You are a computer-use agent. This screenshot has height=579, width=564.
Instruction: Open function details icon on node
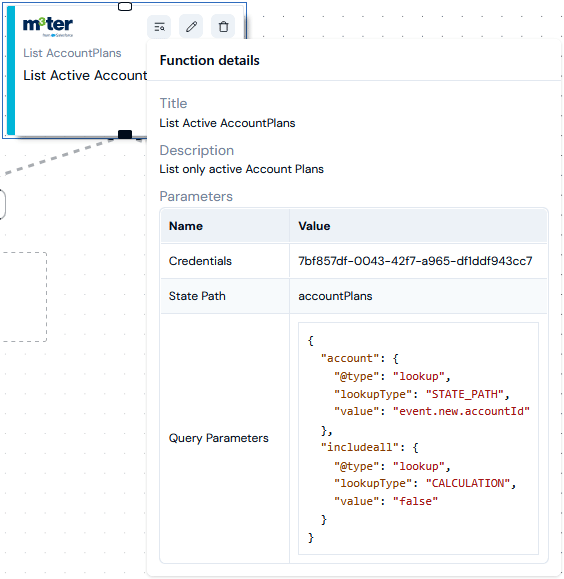tap(159, 27)
